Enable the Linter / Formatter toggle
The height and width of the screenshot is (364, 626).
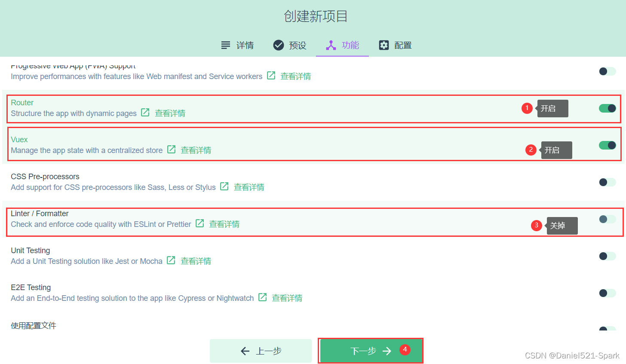[x=607, y=219]
